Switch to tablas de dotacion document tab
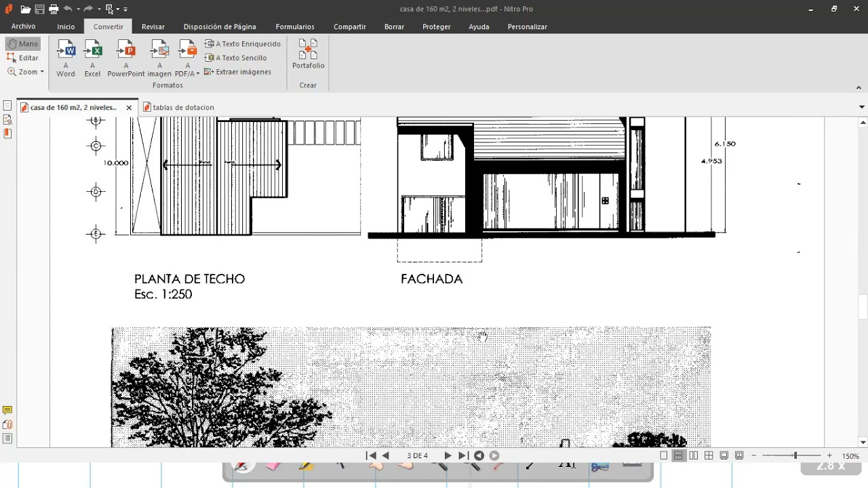This screenshot has height=488, width=868. 178,107
